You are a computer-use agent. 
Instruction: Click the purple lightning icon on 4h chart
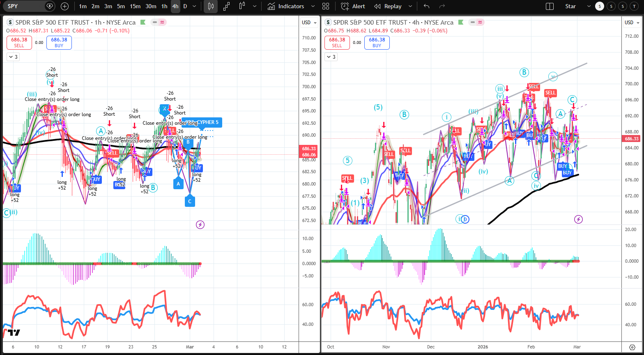pyautogui.click(x=578, y=219)
